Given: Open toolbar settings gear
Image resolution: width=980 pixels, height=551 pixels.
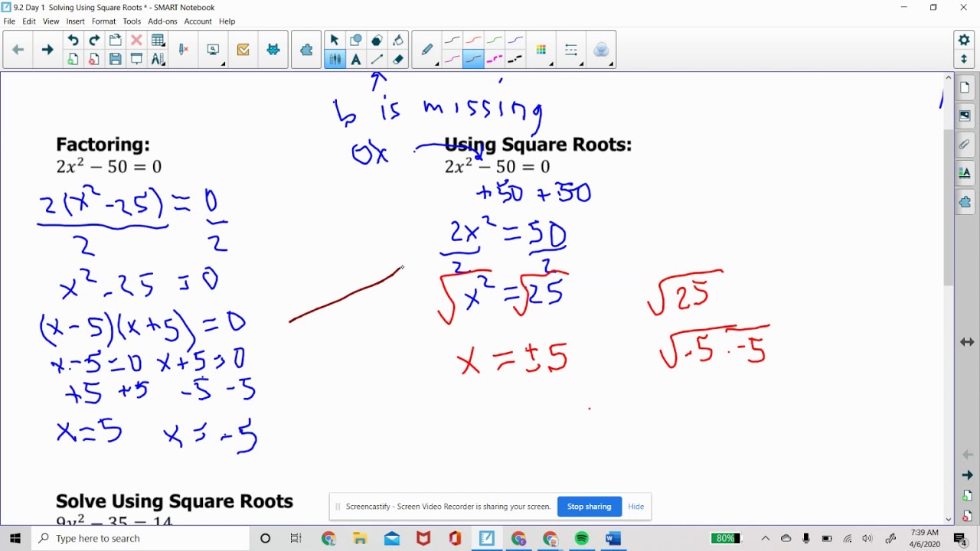Looking at the screenshot, I should (x=964, y=41).
